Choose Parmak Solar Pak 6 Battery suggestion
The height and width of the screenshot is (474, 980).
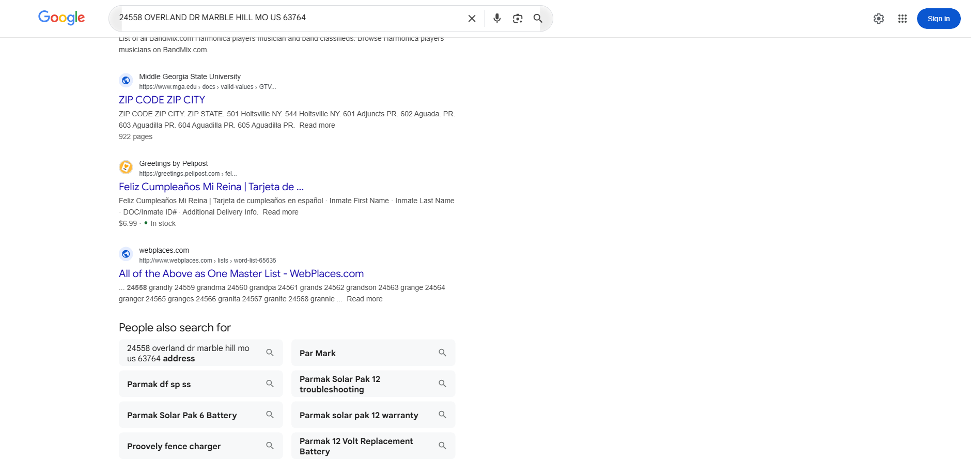pos(200,415)
